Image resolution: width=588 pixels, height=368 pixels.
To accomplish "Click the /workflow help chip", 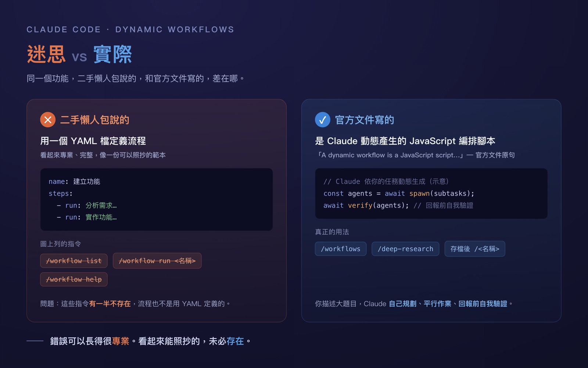I will point(74,279).
